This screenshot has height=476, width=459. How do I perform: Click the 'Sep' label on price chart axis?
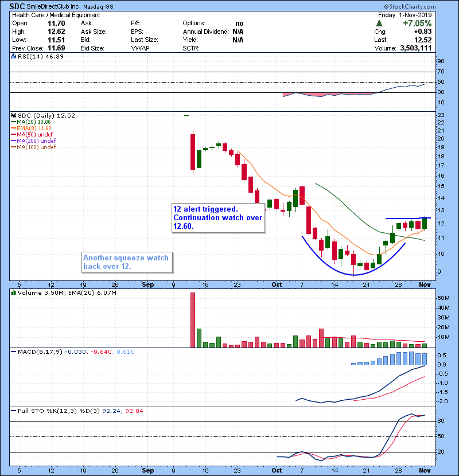click(147, 284)
